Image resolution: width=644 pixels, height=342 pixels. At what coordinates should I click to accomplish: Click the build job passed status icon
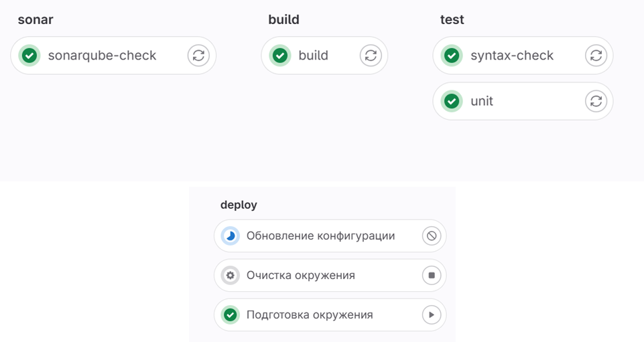pos(280,56)
